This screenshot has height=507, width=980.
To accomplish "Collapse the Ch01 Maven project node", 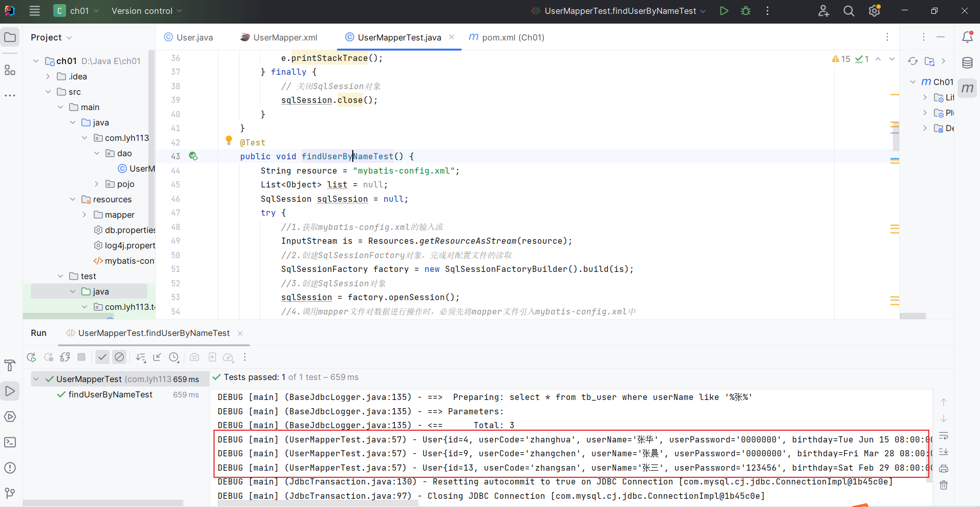I will click(913, 82).
